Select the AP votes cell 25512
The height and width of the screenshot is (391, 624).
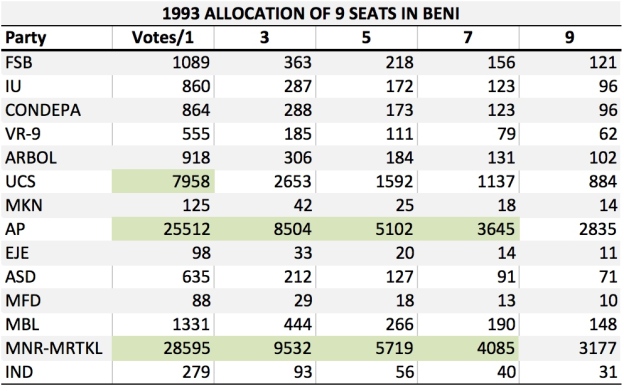[x=163, y=229]
